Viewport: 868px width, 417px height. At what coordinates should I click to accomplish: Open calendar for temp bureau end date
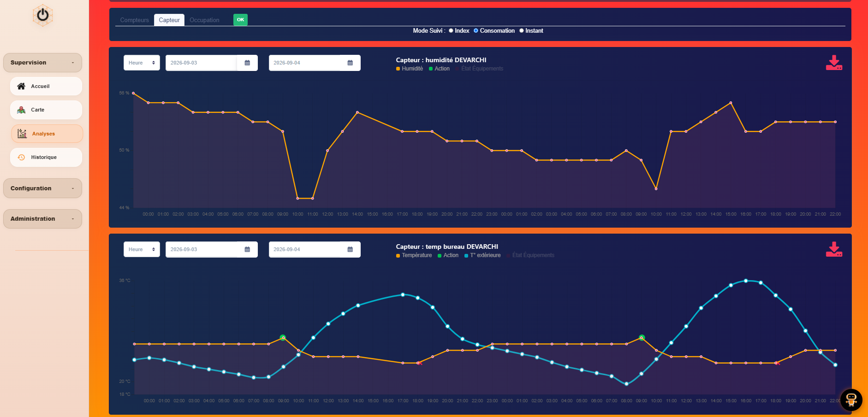click(x=350, y=249)
